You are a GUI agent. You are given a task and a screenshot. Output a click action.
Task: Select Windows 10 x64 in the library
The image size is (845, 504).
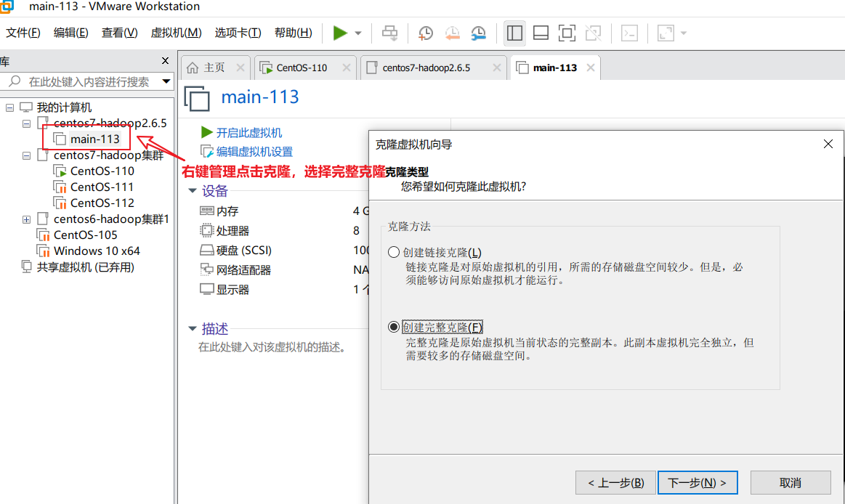96,251
